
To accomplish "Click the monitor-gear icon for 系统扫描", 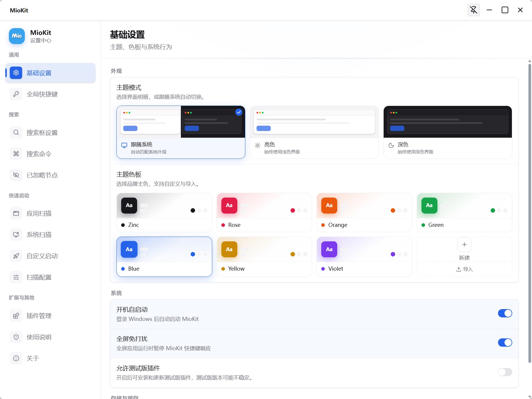I will 16,235.
